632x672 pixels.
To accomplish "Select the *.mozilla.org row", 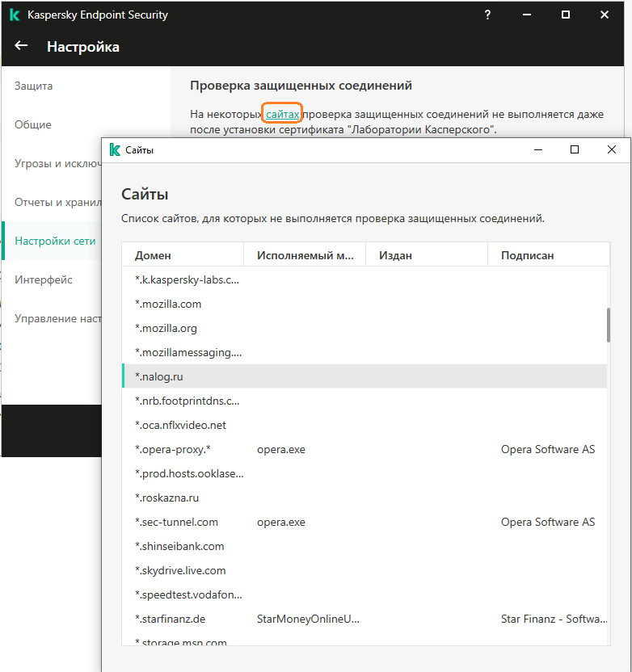I will coord(364,328).
